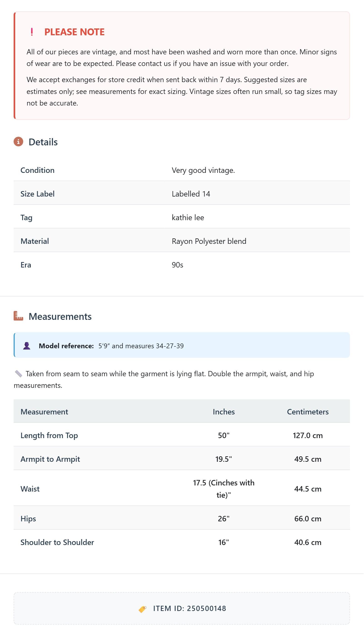Click the Measurement column header

pyautogui.click(x=44, y=412)
